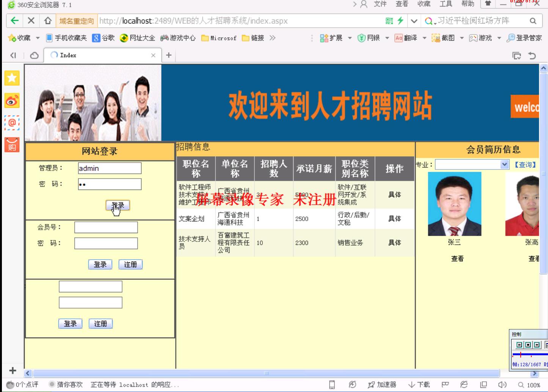Click the administrator password field

coord(110,184)
